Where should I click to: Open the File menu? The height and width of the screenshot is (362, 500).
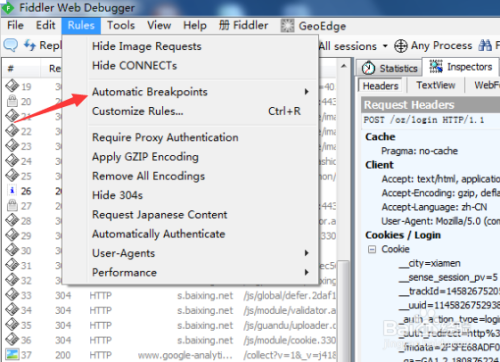pyautogui.click(x=15, y=25)
